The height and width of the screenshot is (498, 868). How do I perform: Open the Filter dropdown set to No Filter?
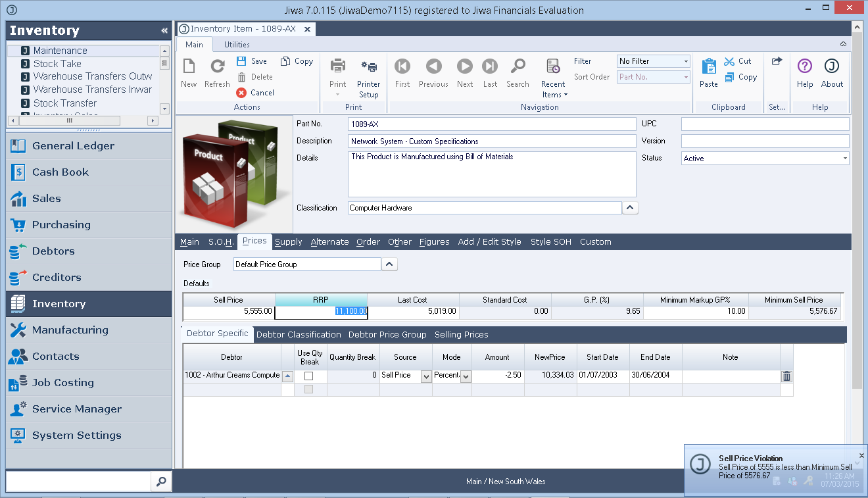point(686,61)
